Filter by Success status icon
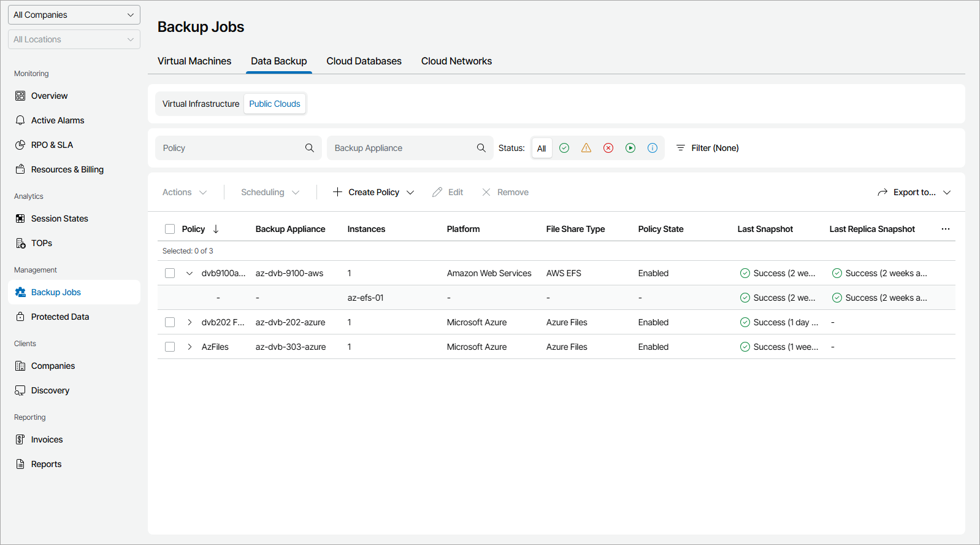The width and height of the screenshot is (980, 545). pos(564,148)
